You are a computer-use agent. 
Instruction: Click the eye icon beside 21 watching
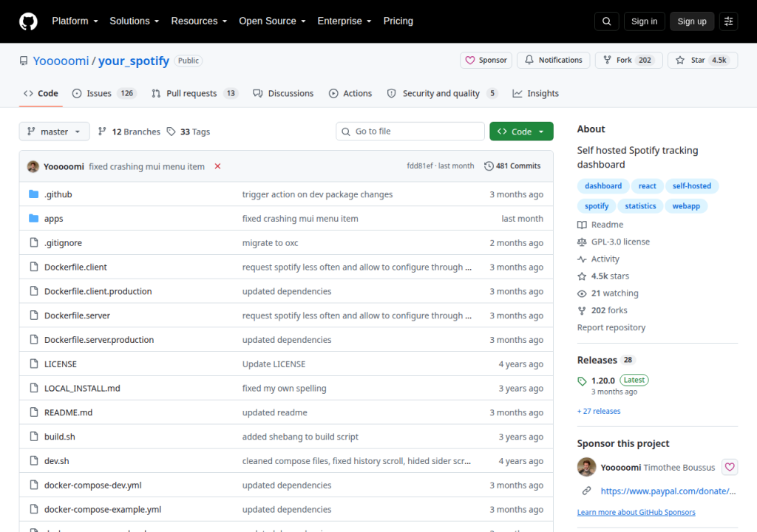[582, 293]
